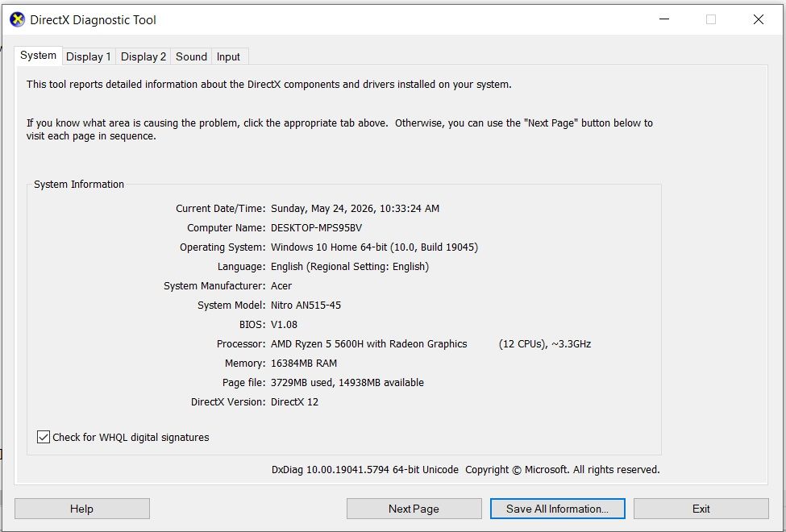The image size is (786, 532).
Task: Click the (12 CPUs), ~3.3GHz text
Action: point(545,344)
